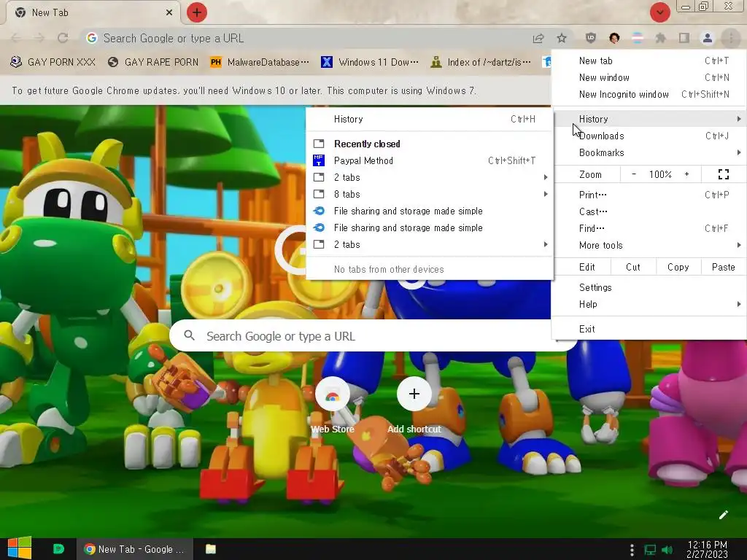Expand the History submenu arrow
This screenshot has height=560, width=747.
pos(738,119)
